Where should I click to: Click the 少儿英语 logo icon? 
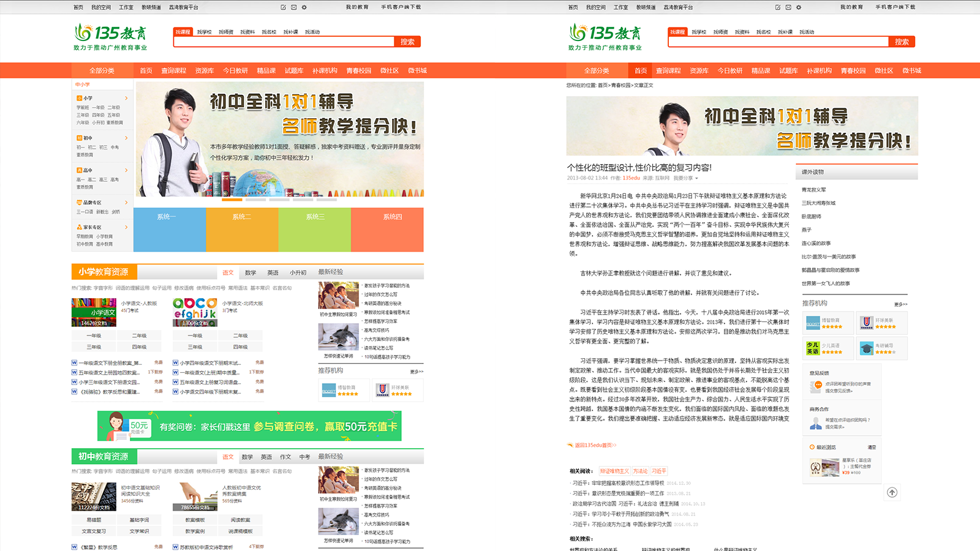813,348
